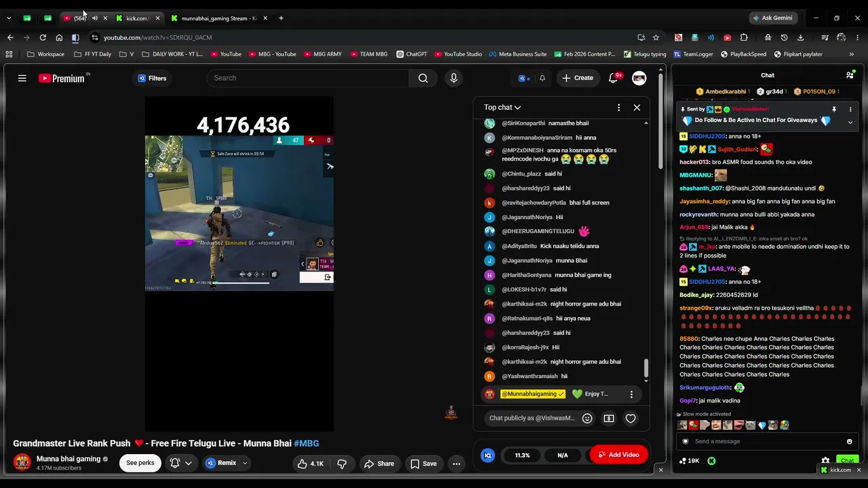Open options for the pinned Munnabhaigaming message
Viewport: 868px width, 488px height.
[631, 394]
